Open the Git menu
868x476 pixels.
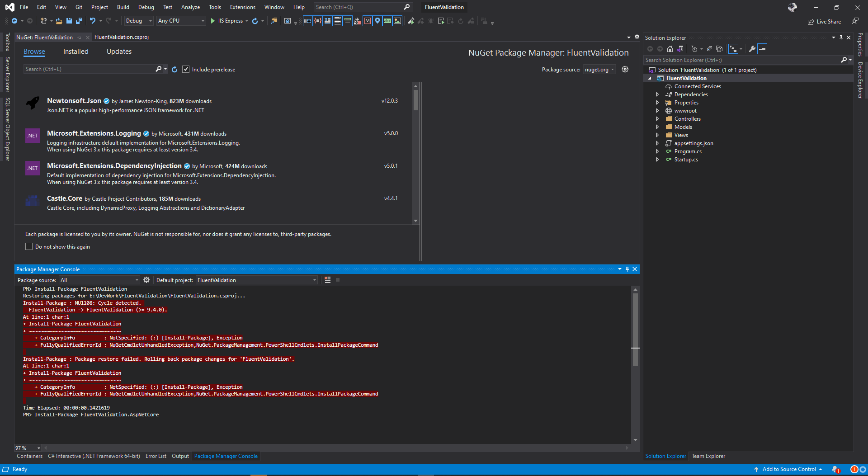(x=79, y=7)
